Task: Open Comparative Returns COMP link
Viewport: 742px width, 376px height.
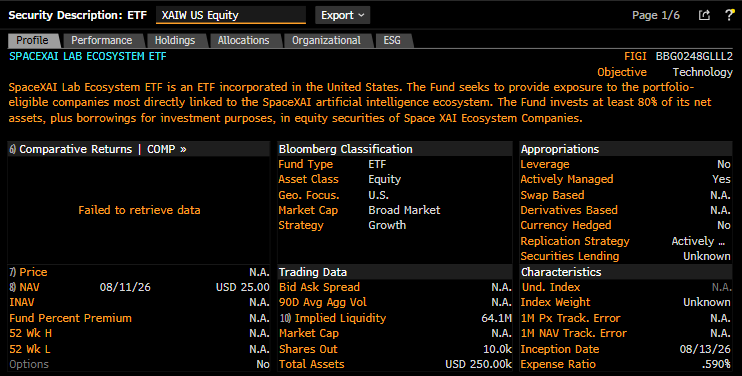Action: coord(97,149)
